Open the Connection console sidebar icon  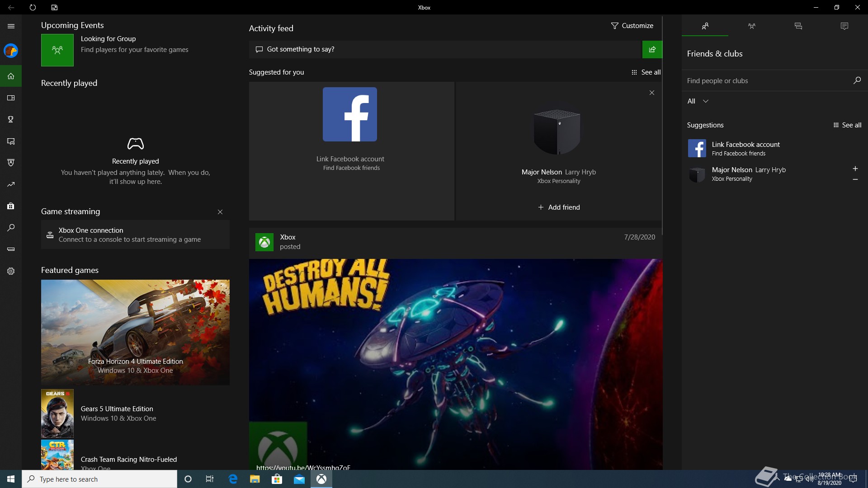(x=11, y=249)
